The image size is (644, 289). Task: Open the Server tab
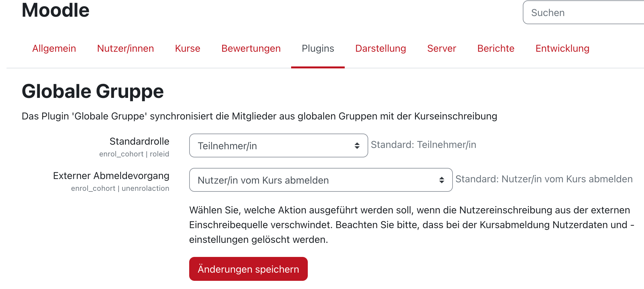click(441, 48)
